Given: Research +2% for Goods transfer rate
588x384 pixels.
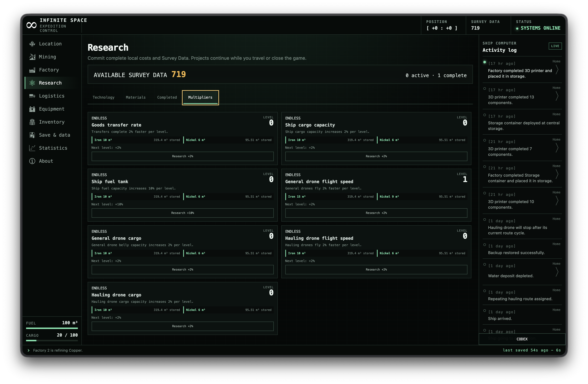Looking at the screenshot, I should pos(183,156).
